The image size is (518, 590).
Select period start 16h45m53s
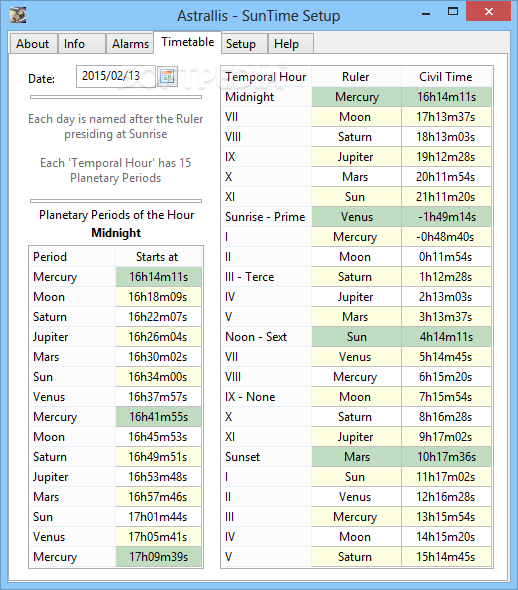coord(158,437)
